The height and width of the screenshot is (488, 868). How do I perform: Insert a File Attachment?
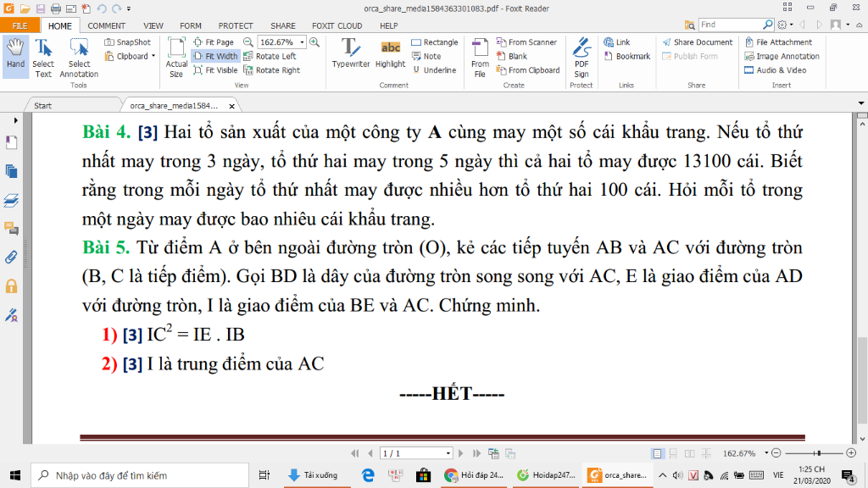778,42
